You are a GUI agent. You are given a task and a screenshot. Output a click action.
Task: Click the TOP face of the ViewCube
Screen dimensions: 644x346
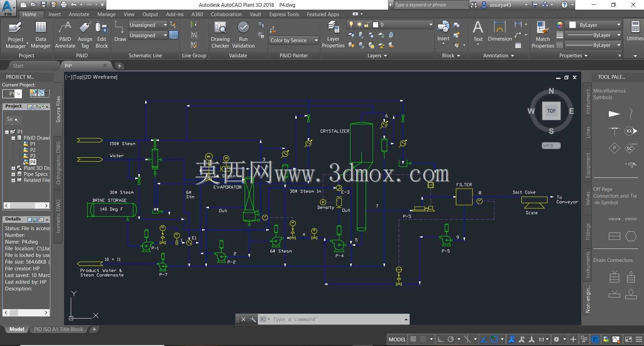[551, 111]
